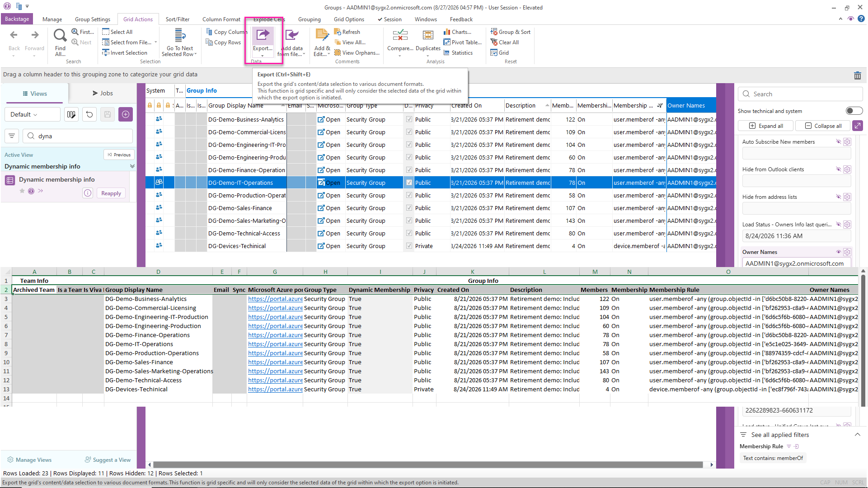Click the reset view undo icon

89,114
